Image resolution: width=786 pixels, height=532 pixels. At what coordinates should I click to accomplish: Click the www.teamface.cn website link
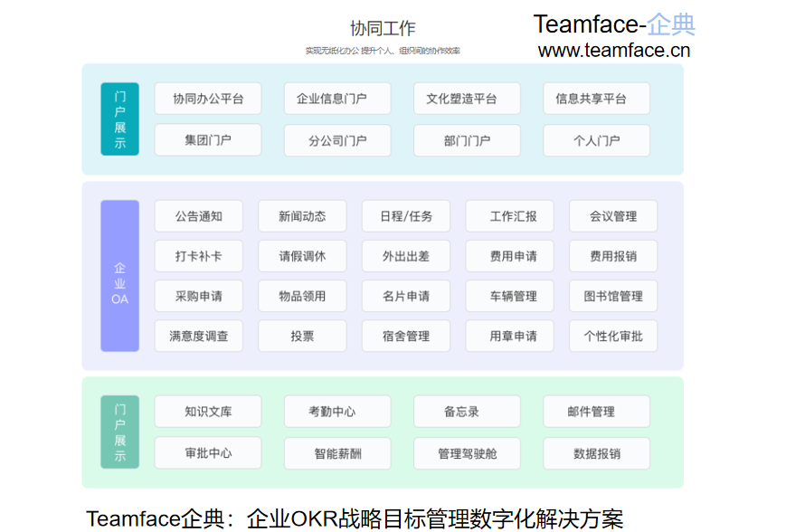(613, 51)
